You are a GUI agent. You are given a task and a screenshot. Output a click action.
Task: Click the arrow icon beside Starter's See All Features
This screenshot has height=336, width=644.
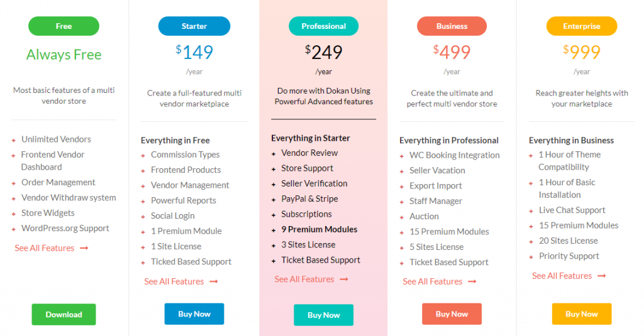214,281
